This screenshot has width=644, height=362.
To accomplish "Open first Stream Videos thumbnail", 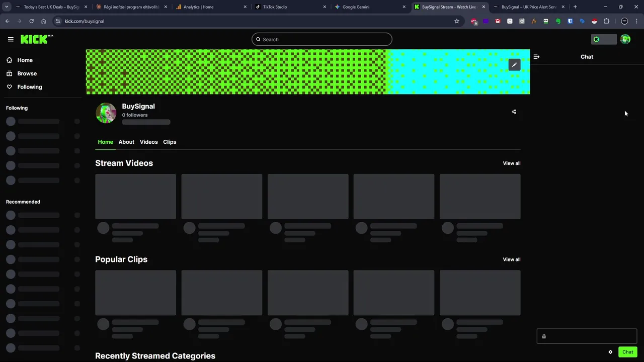I will [x=136, y=197].
